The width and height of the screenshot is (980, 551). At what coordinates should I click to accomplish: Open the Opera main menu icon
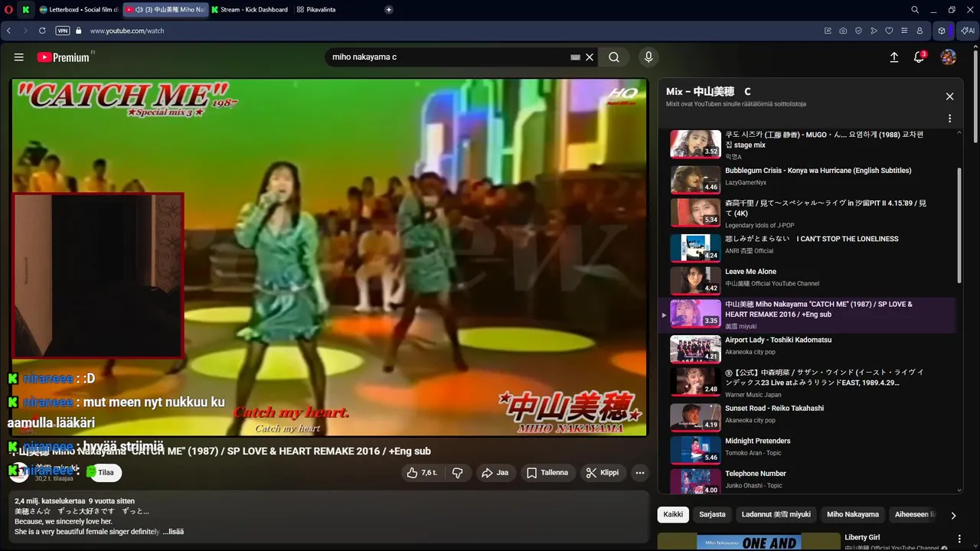click(x=8, y=9)
